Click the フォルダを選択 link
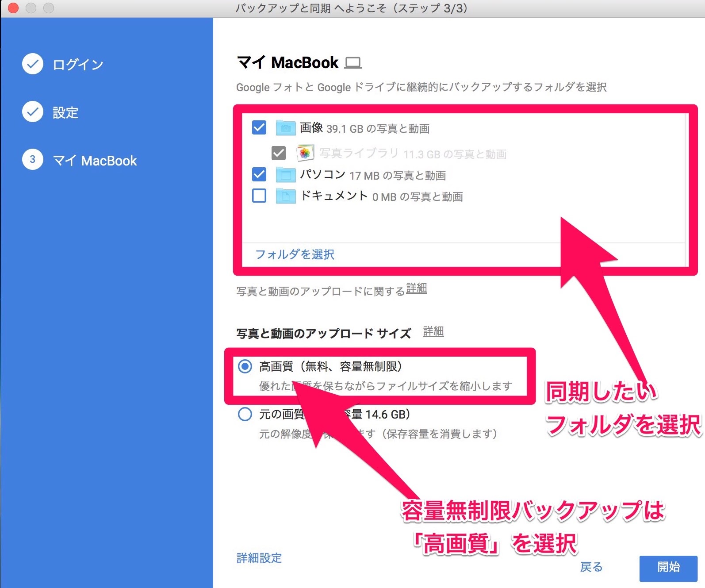 (x=295, y=254)
